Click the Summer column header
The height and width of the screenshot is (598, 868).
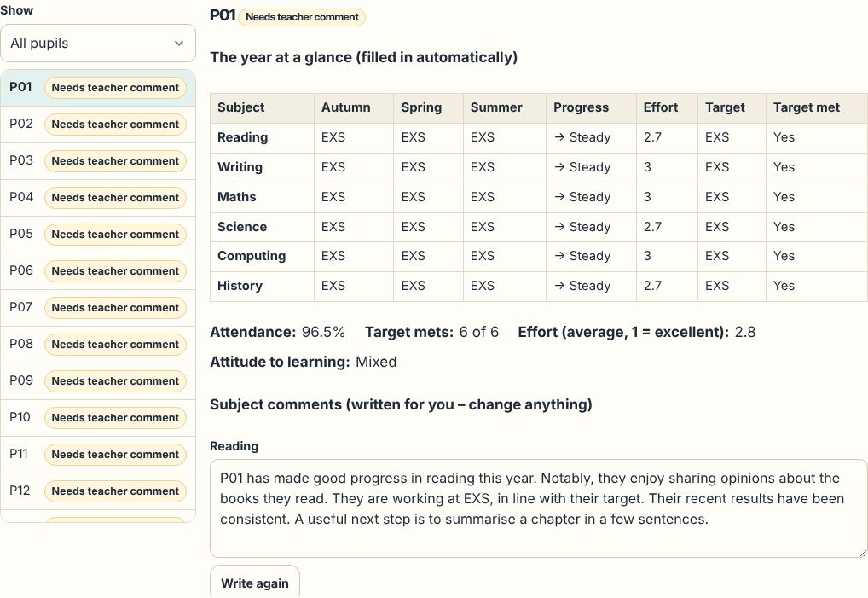(x=504, y=108)
